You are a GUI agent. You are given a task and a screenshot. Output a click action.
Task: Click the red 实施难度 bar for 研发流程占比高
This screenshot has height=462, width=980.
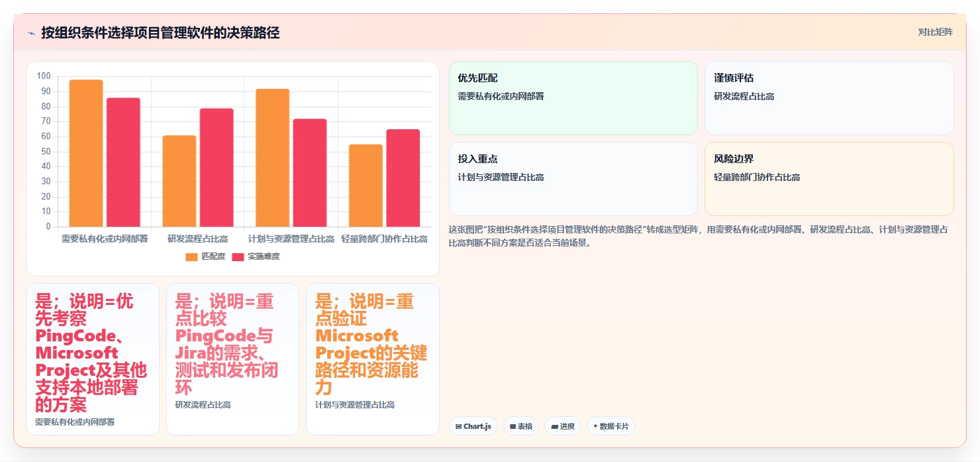coord(217,168)
